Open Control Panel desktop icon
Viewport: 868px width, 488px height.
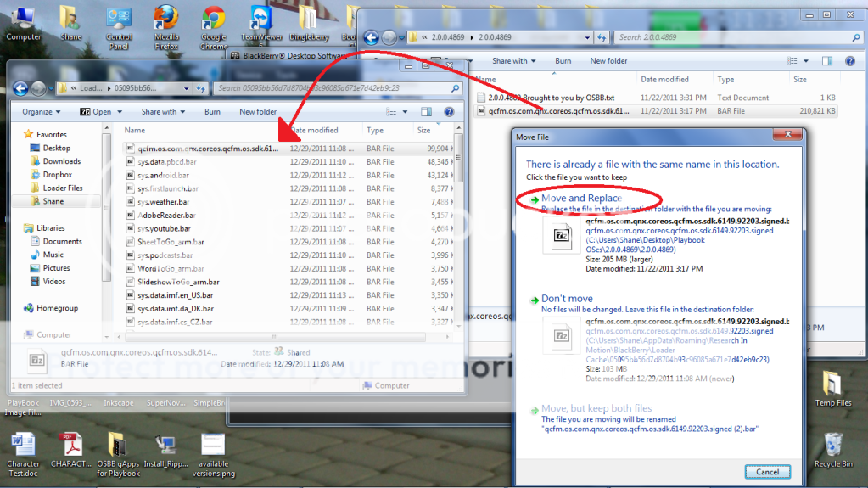[119, 28]
